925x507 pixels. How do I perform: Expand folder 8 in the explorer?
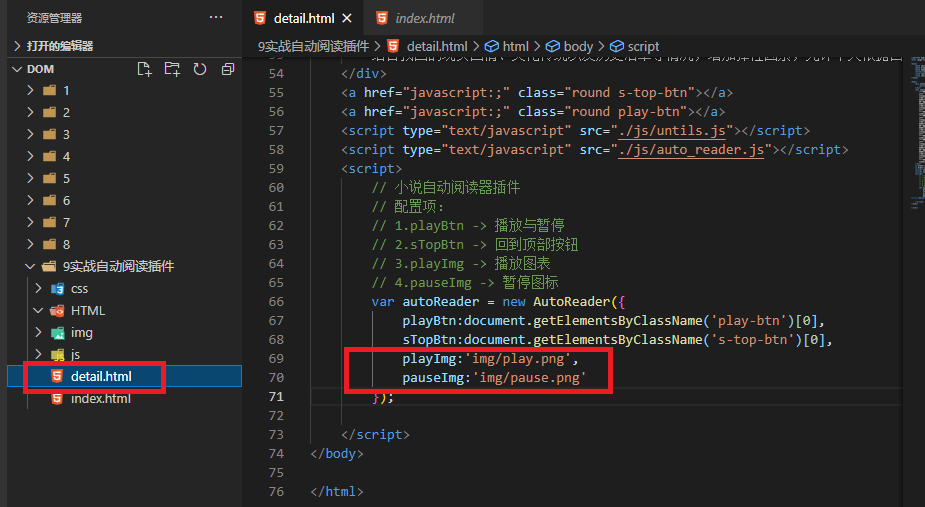tap(31, 244)
